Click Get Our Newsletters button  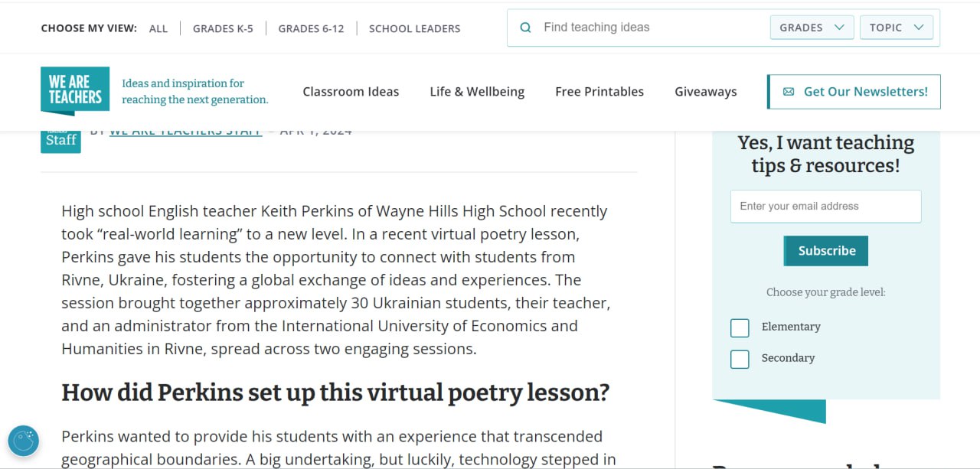(x=854, y=92)
